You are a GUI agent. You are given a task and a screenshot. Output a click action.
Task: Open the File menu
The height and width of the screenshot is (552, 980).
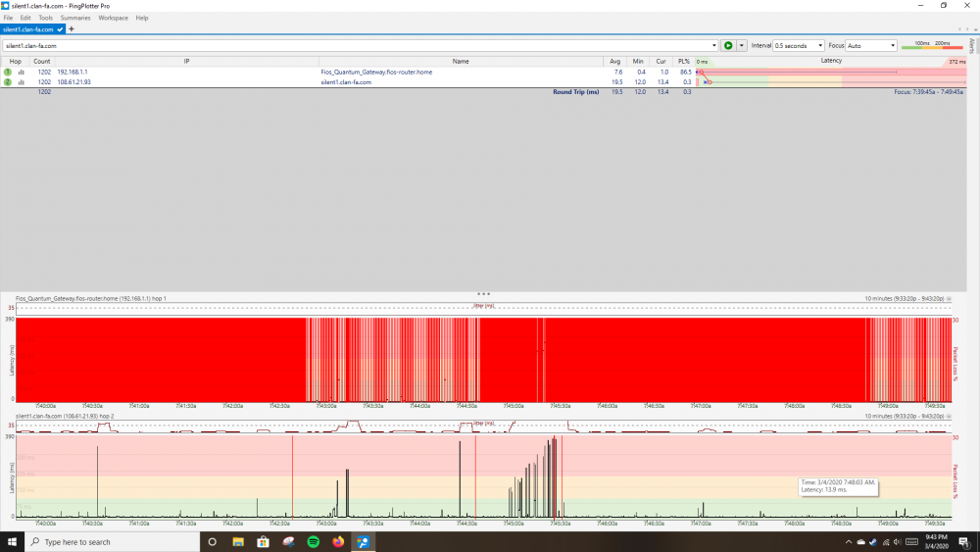[8, 18]
